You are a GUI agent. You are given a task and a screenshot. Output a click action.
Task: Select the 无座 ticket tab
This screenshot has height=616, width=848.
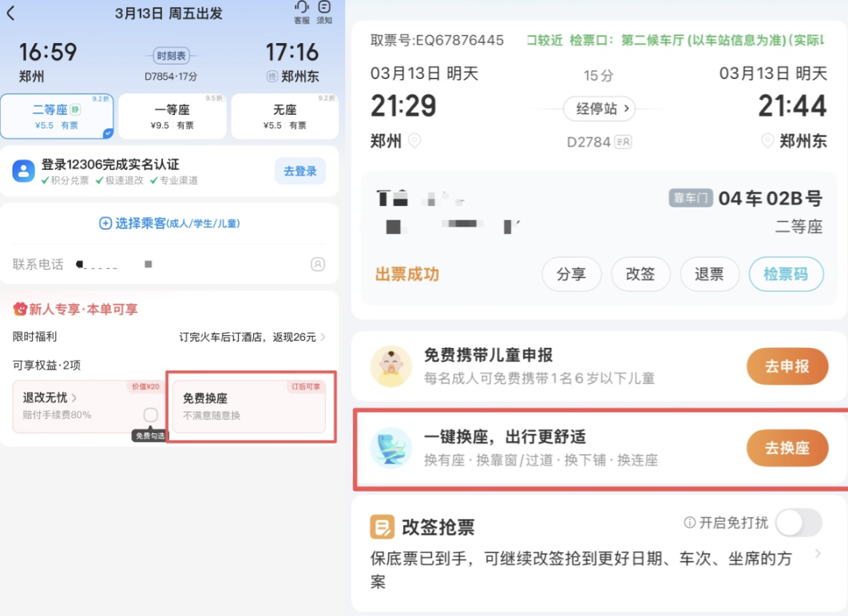[x=284, y=116]
